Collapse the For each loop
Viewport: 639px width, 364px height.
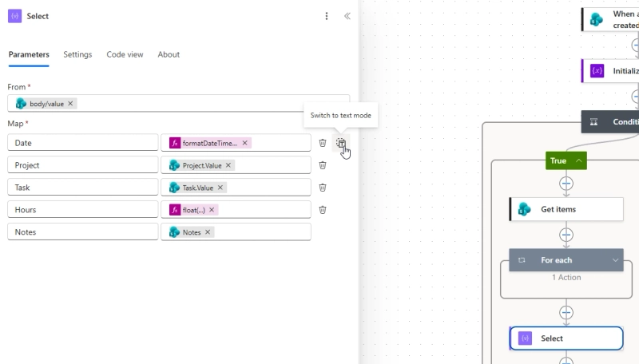[615, 260]
